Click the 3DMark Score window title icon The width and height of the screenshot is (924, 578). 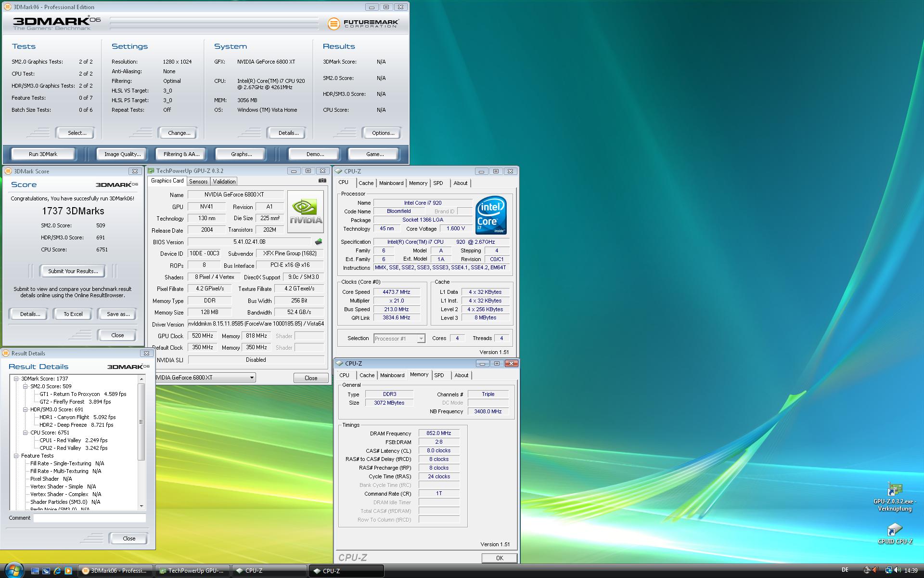click(x=8, y=171)
